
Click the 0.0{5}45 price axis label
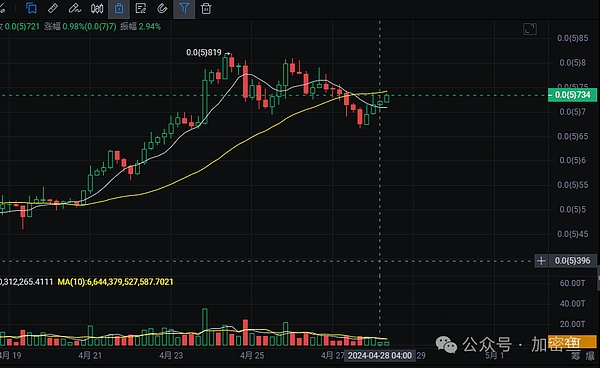pos(572,234)
